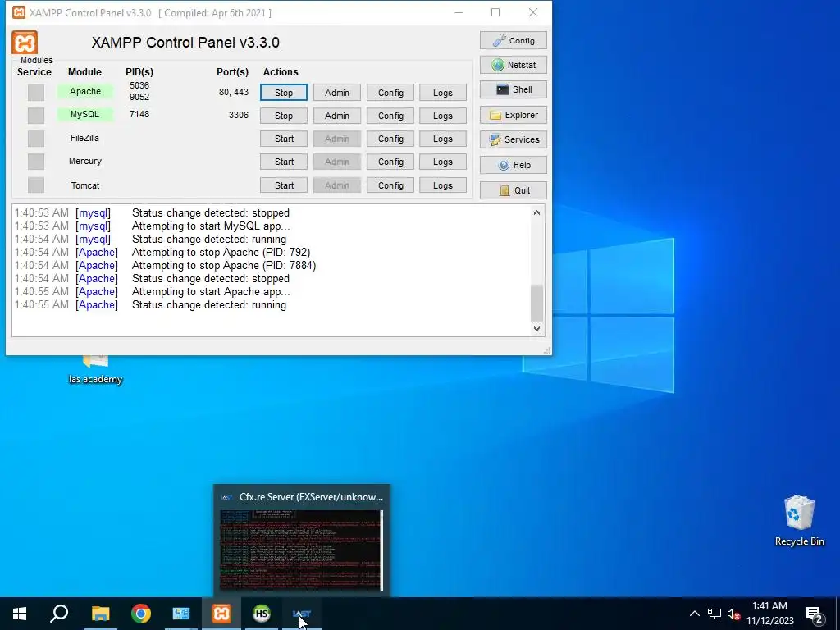
Task: Open Netstat with the globe icon
Action: (514, 65)
